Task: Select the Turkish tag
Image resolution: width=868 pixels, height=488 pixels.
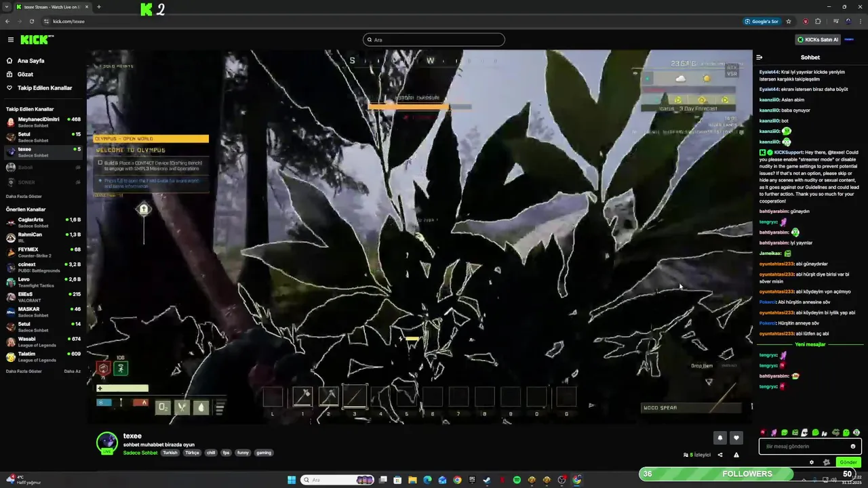Action: tap(170, 453)
